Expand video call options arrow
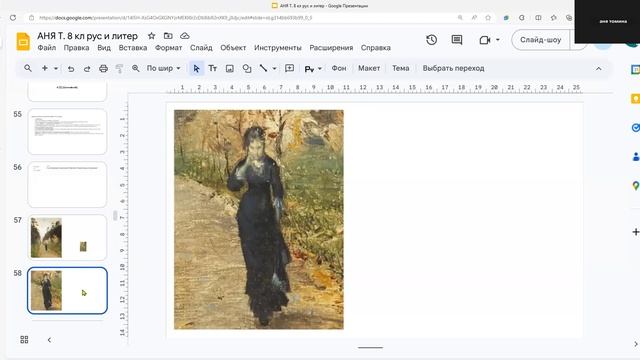The image size is (640, 360). pos(498,40)
